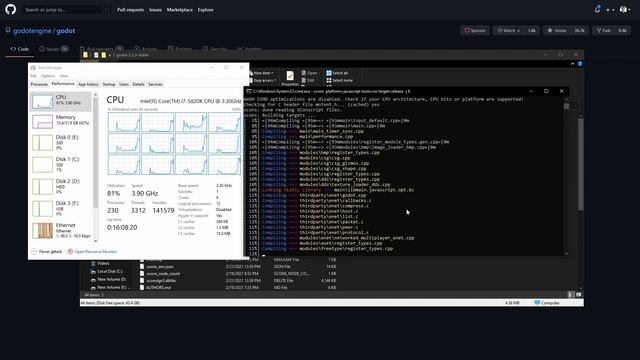Select Ethernet in performance sidebar

click(x=61, y=231)
